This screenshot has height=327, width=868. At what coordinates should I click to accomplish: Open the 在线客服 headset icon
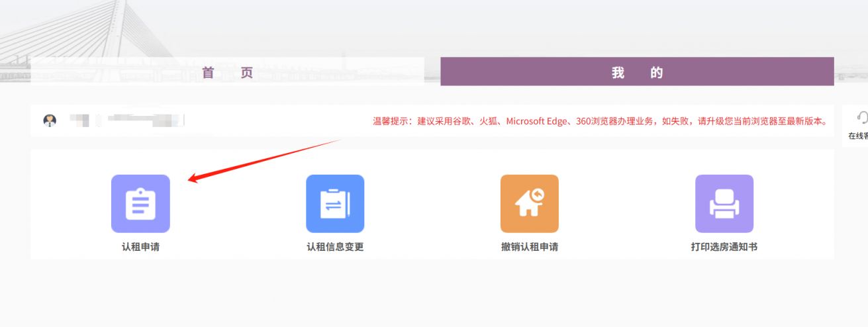tap(863, 118)
